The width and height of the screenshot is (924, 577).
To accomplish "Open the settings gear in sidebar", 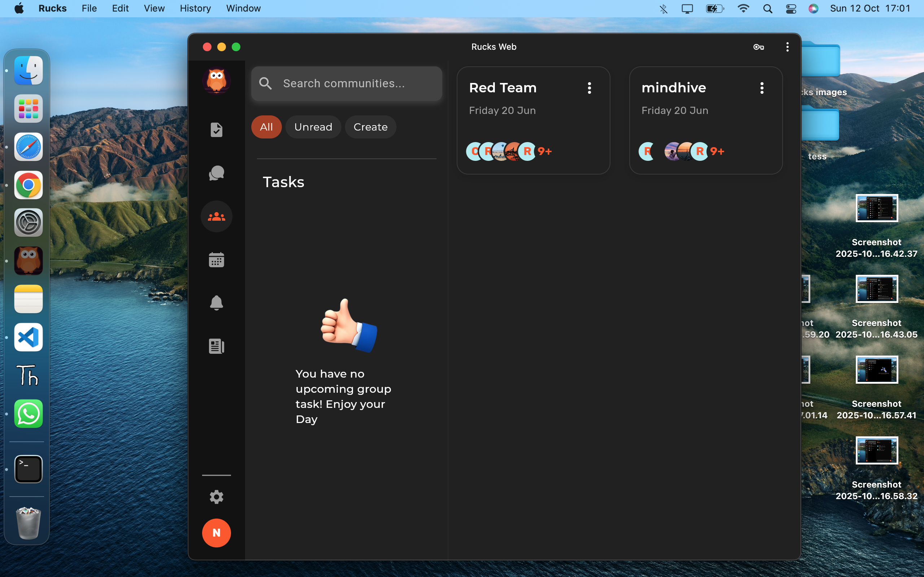I will (x=216, y=497).
